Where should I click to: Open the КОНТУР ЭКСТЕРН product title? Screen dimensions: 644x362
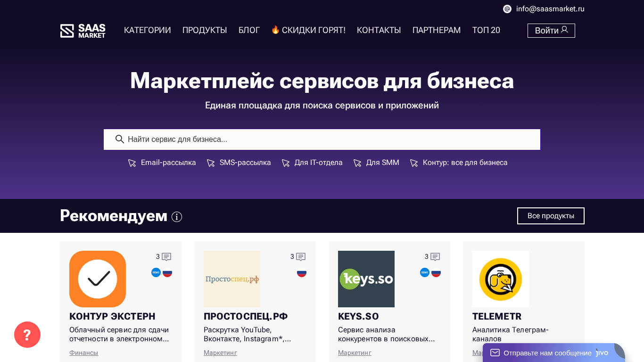pos(112,316)
